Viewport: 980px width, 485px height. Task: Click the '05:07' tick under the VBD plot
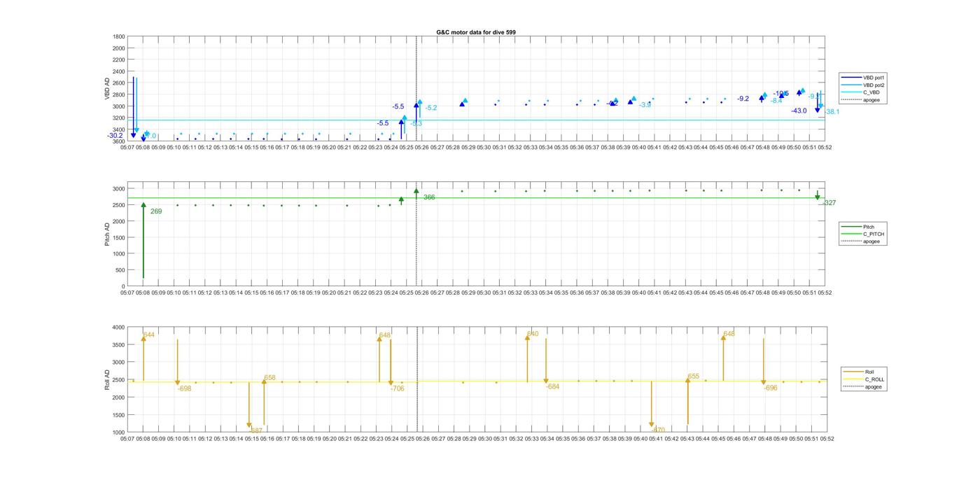pyautogui.click(x=127, y=148)
